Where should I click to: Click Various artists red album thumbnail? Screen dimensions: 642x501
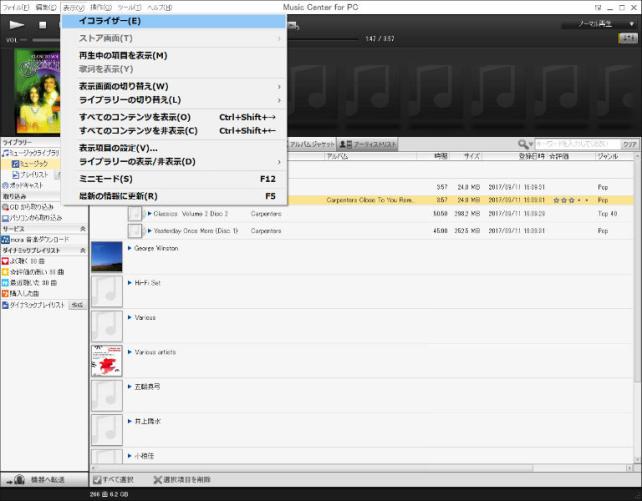click(x=106, y=361)
